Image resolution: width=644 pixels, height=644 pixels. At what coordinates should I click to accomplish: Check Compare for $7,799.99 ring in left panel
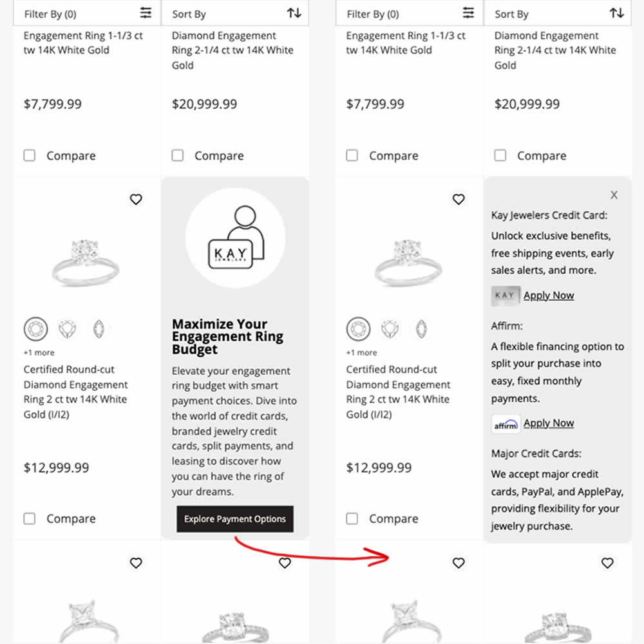click(x=30, y=156)
